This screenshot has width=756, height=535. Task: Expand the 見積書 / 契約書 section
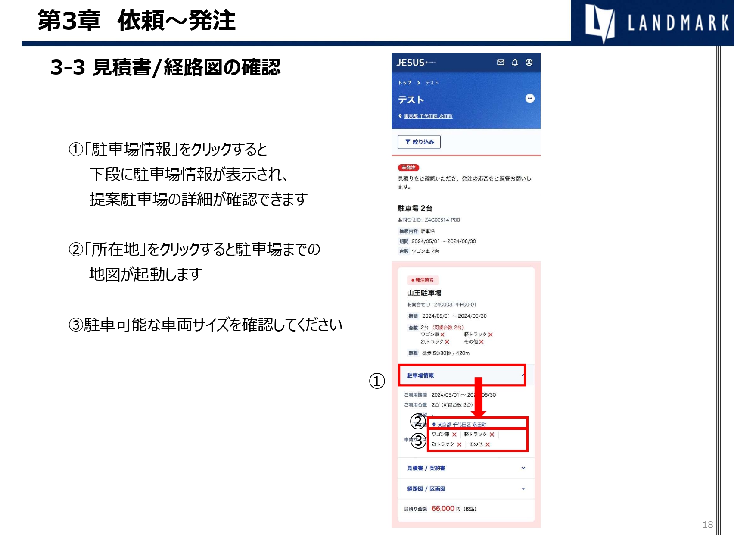466,468
